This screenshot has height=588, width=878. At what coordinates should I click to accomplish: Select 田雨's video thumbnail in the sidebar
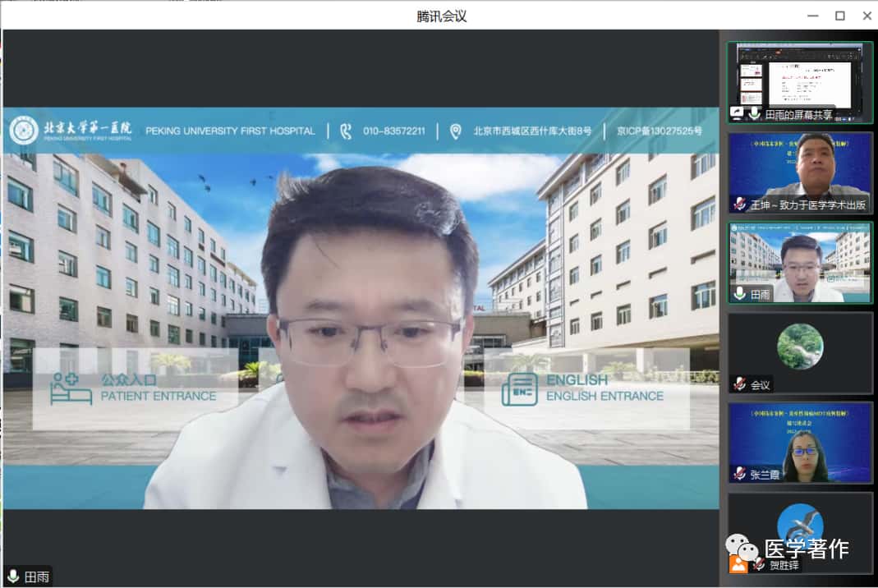(800, 263)
